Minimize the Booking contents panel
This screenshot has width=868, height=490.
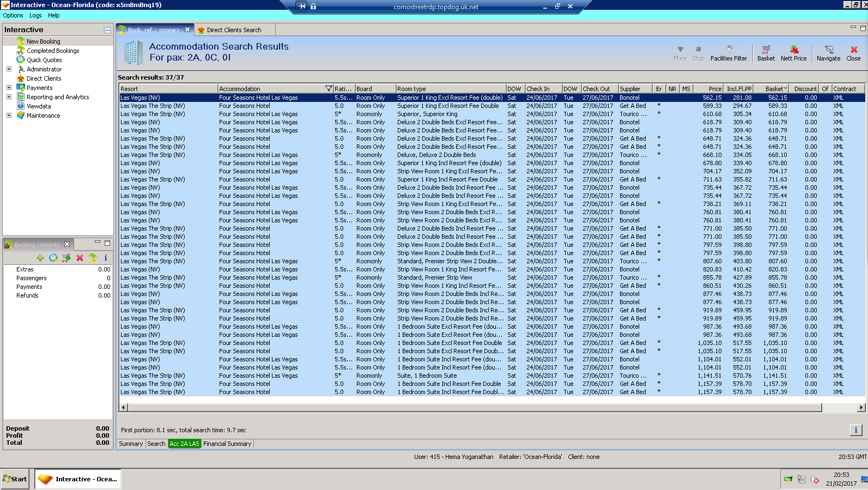98,243
